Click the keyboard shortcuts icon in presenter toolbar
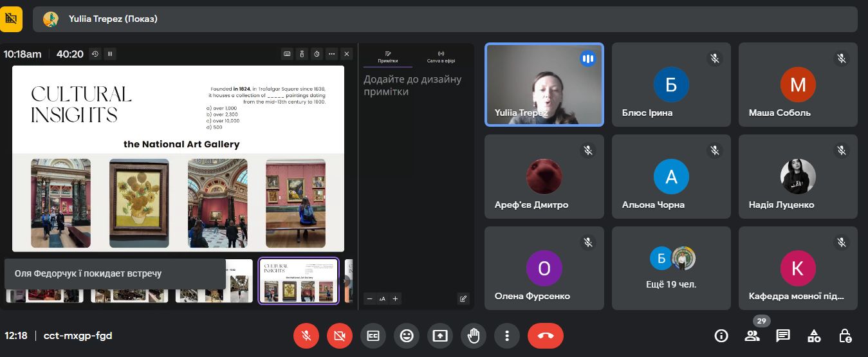The width and height of the screenshot is (868, 357). [287, 54]
